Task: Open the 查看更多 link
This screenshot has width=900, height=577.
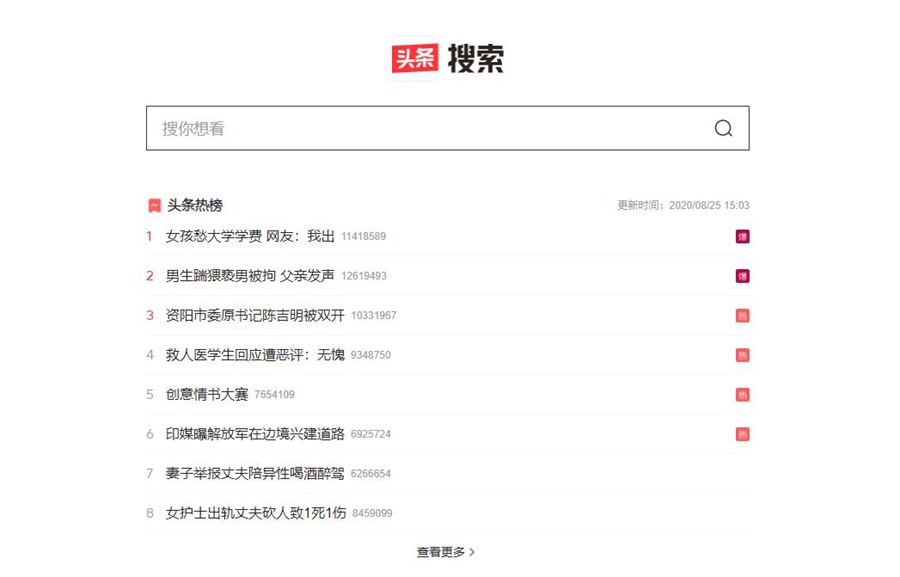Action: click(x=442, y=551)
